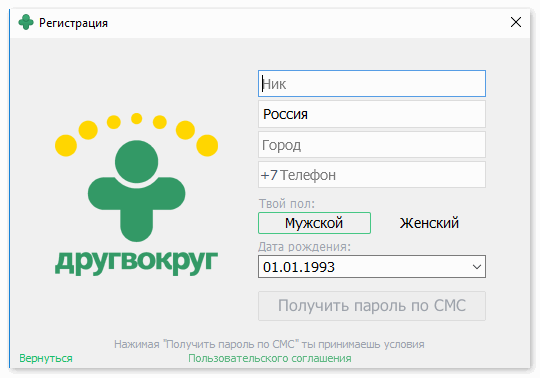
Task: Click the Друг Вокруг logo image
Action: 136,194
